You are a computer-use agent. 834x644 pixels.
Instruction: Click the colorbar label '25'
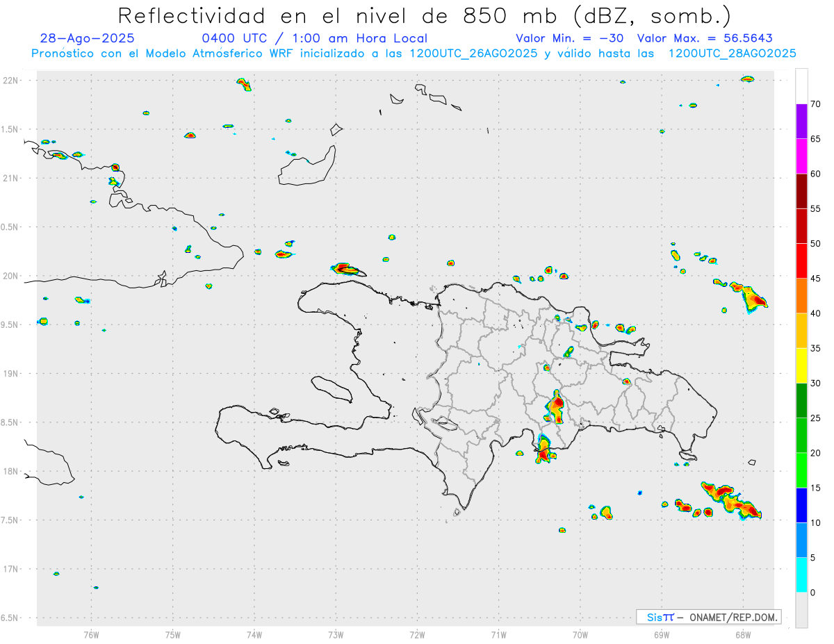(815, 418)
